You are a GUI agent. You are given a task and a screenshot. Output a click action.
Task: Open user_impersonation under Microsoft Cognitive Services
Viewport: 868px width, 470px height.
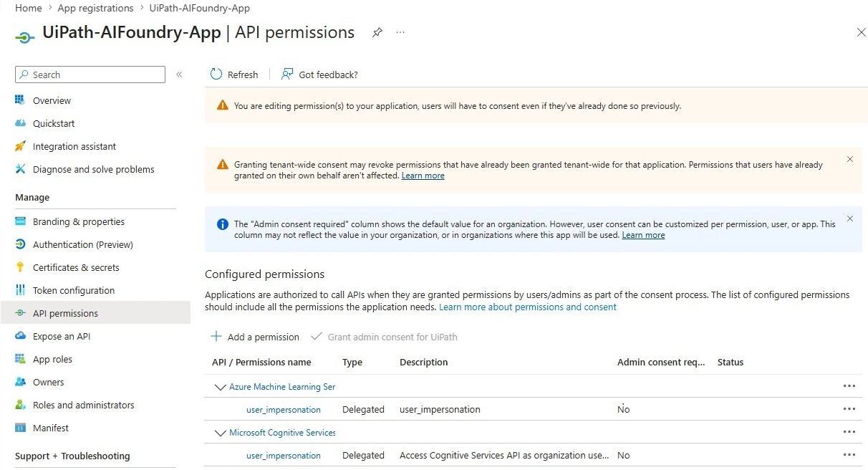[x=284, y=456]
